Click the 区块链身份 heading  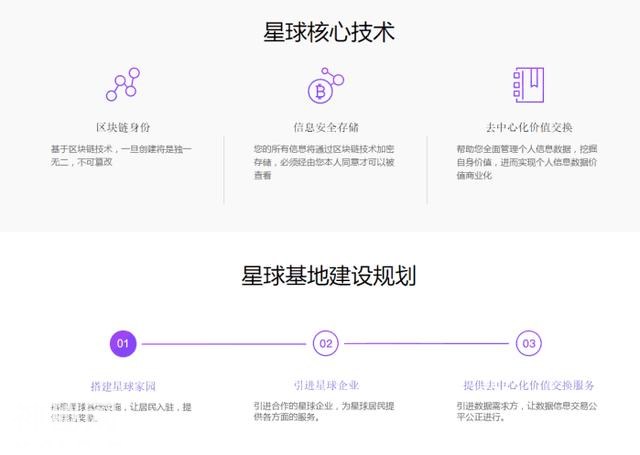123,128
